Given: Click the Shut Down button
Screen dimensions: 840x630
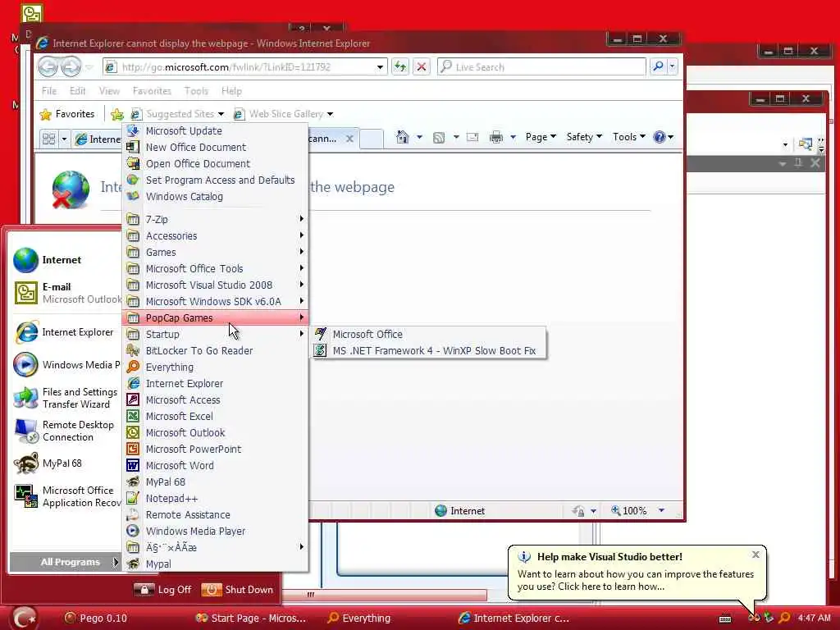Looking at the screenshot, I should pyautogui.click(x=237, y=590).
